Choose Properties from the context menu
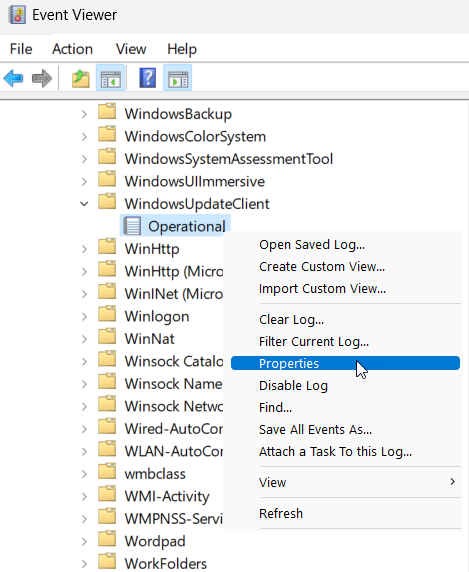 [x=345, y=363]
